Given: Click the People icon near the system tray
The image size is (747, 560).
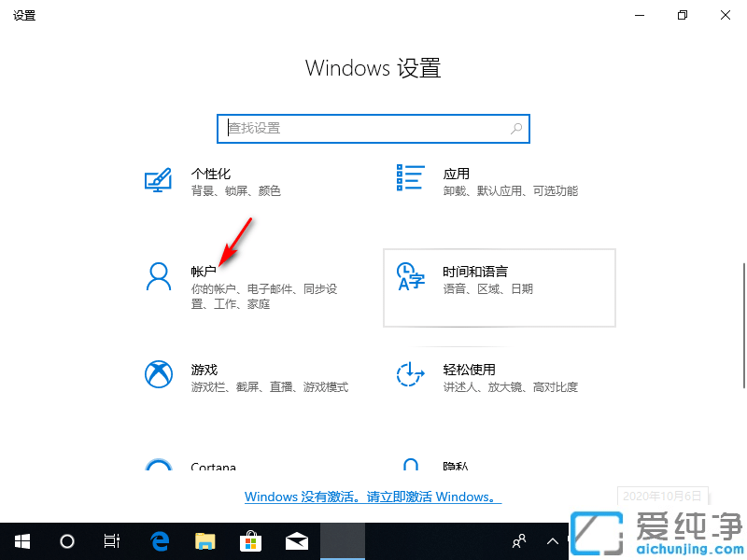Looking at the screenshot, I should [x=517, y=541].
